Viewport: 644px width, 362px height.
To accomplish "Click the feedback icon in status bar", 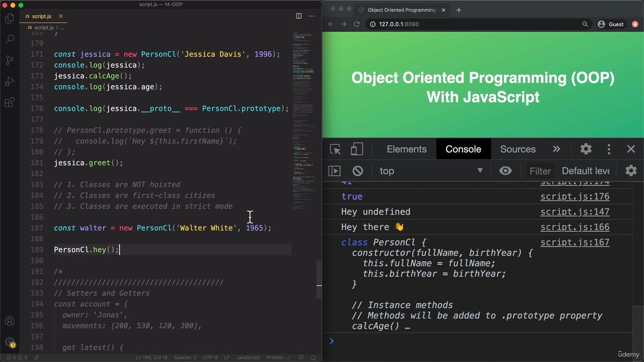I will (302, 357).
